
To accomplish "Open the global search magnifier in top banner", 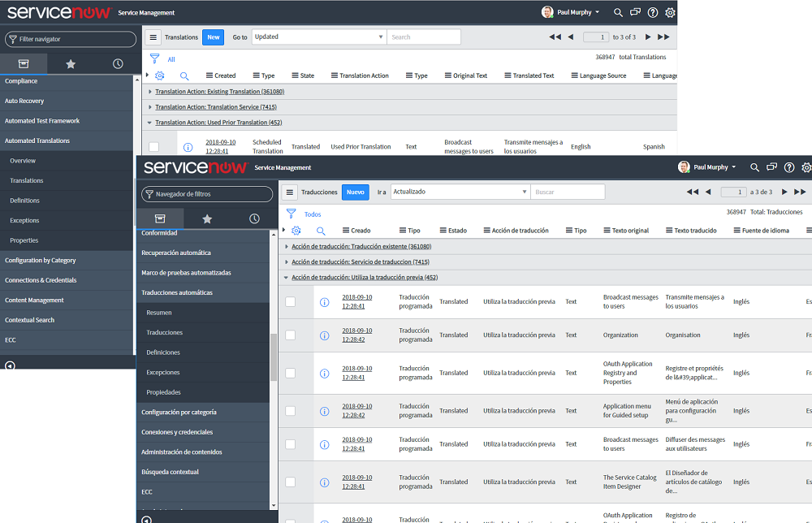I will [x=754, y=167].
